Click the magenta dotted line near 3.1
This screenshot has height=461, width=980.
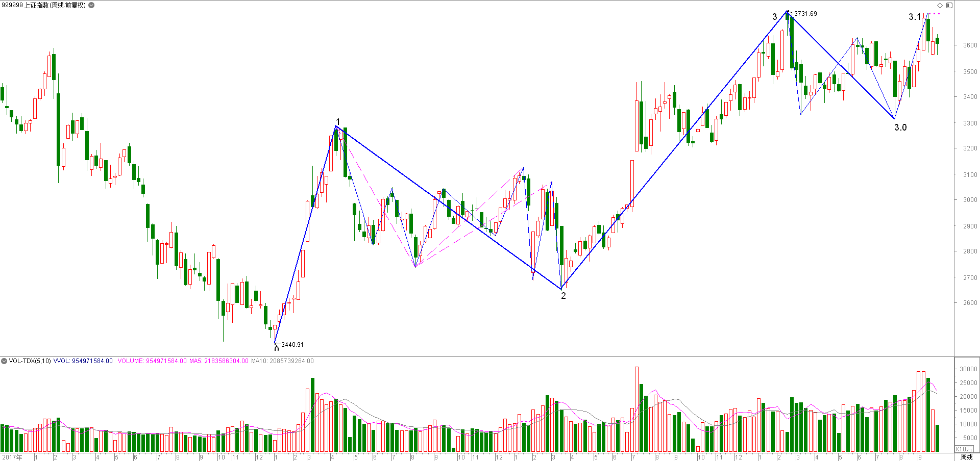point(934,13)
